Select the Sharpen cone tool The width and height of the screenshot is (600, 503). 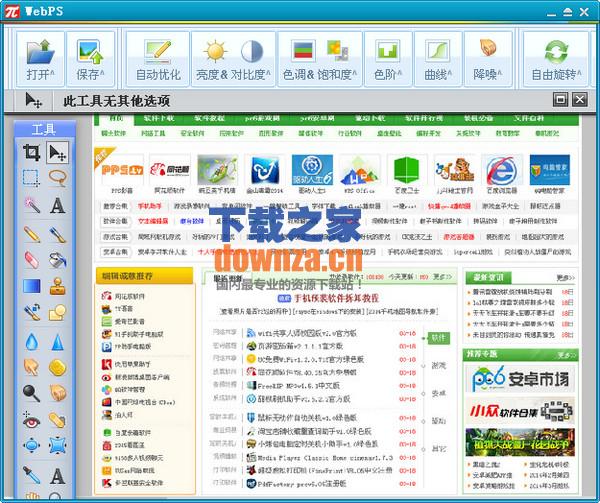[x=57, y=342]
